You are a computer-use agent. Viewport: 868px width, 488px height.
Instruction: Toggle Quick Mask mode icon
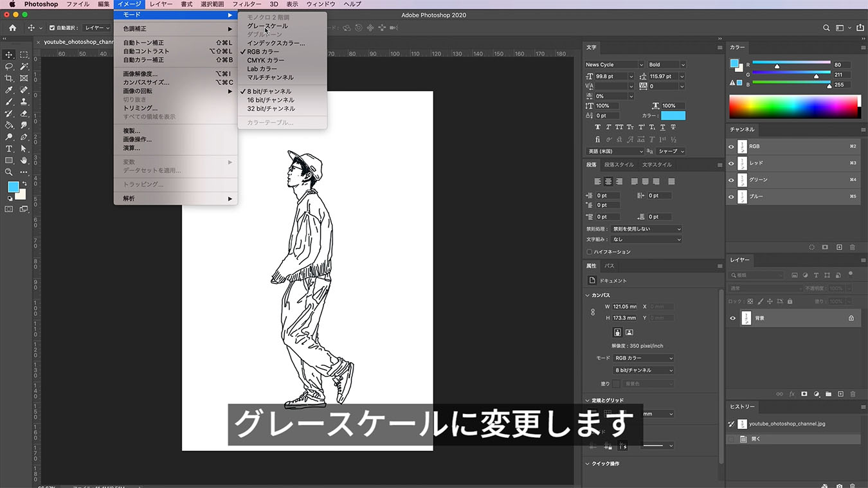[9, 209]
